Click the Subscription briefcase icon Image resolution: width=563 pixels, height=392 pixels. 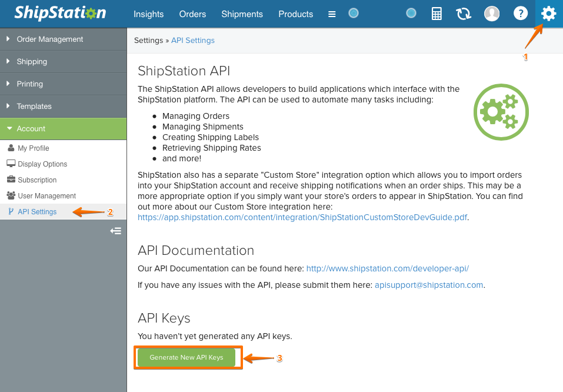[11, 179]
